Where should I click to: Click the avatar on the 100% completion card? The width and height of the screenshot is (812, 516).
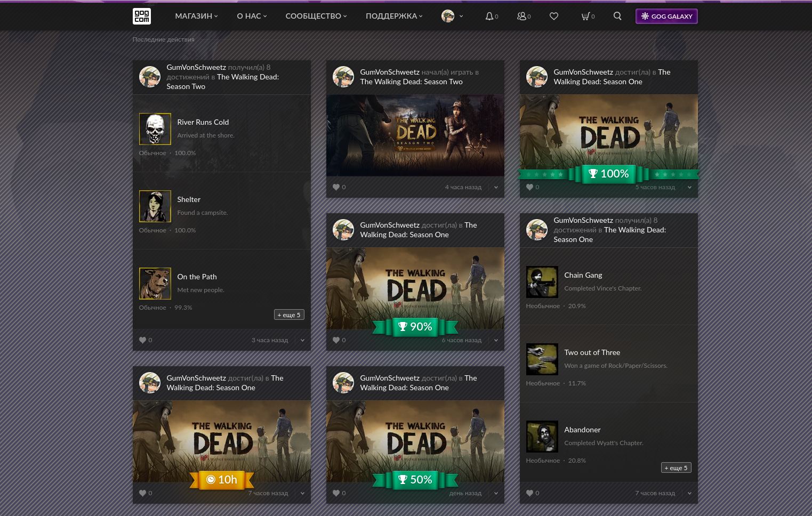click(x=537, y=77)
